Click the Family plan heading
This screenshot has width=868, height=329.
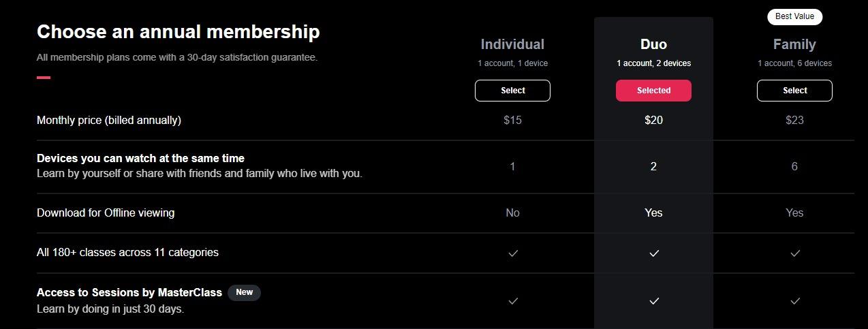click(x=794, y=44)
